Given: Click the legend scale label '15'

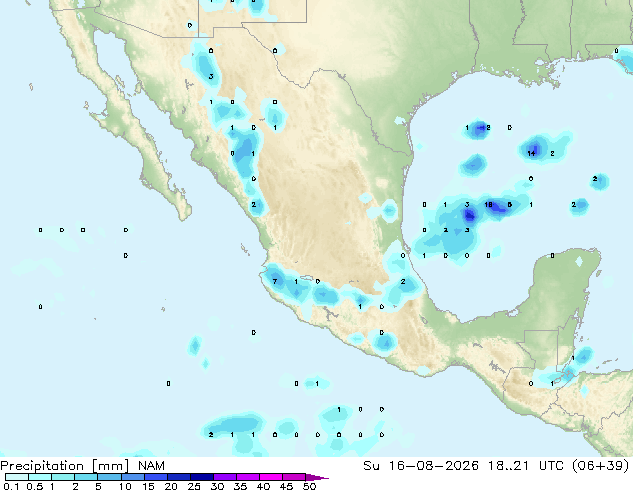Looking at the screenshot, I should pos(148,486).
